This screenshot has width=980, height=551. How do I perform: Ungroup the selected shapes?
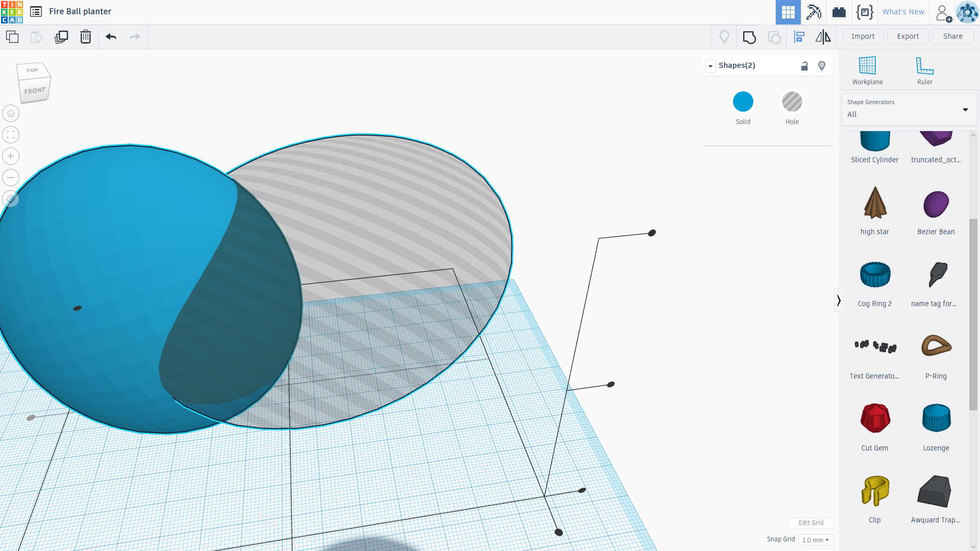pyautogui.click(x=774, y=37)
